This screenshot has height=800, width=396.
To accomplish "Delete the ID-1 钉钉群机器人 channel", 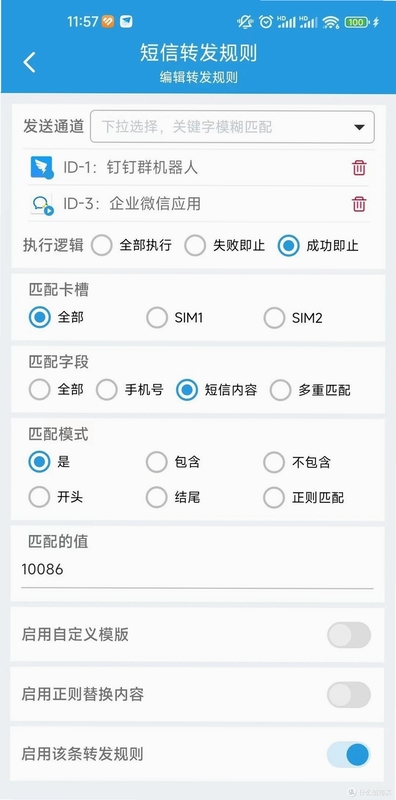I will coord(359,168).
